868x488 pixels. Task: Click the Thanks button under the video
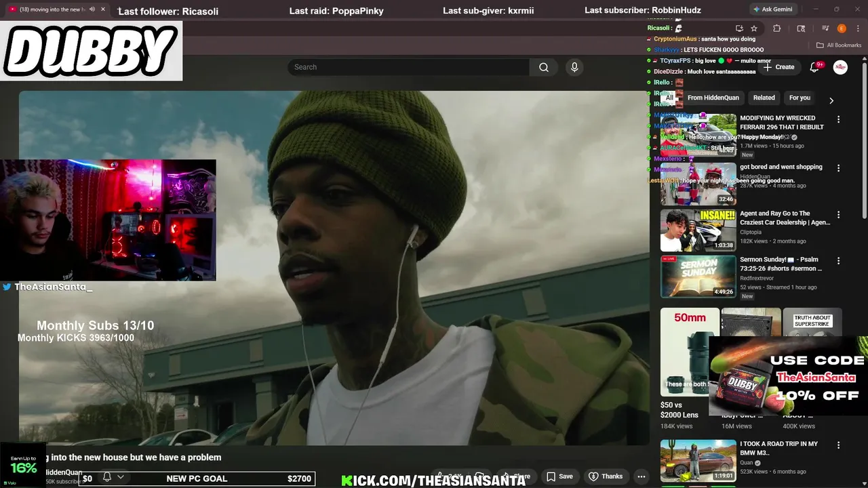(x=606, y=476)
